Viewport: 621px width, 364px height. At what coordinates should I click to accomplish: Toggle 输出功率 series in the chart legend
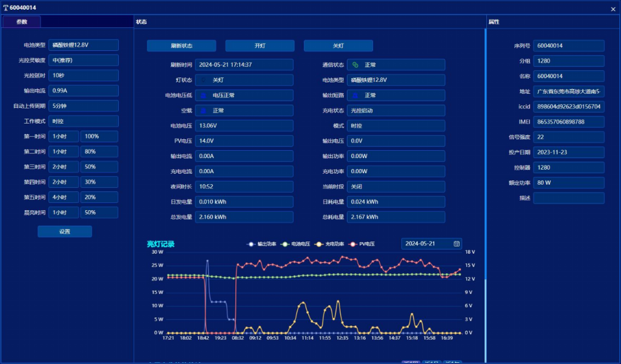[x=262, y=244]
